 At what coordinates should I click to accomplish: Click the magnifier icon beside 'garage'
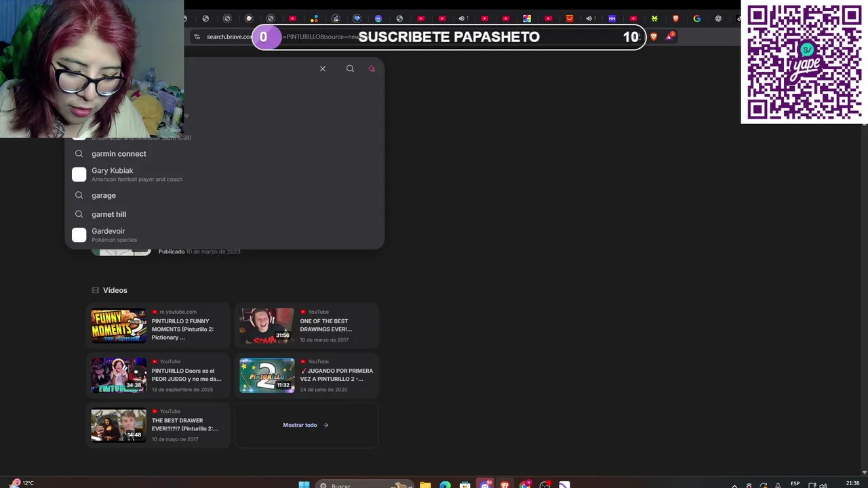pos(79,195)
